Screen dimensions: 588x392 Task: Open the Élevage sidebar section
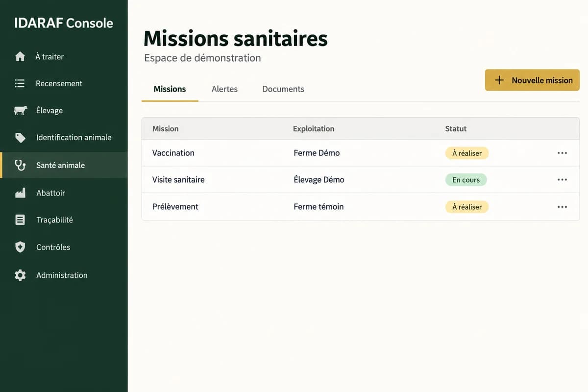[64, 110]
